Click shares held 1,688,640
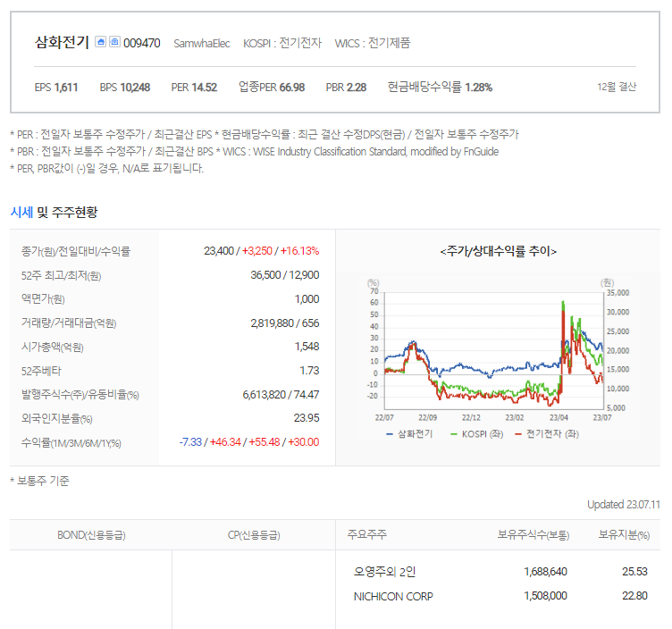 click(x=545, y=572)
